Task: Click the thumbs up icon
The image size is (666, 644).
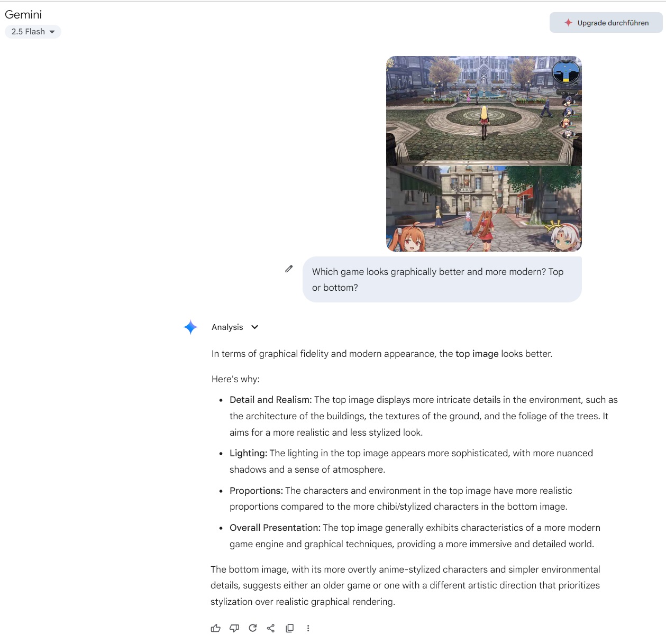Action: click(215, 628)
